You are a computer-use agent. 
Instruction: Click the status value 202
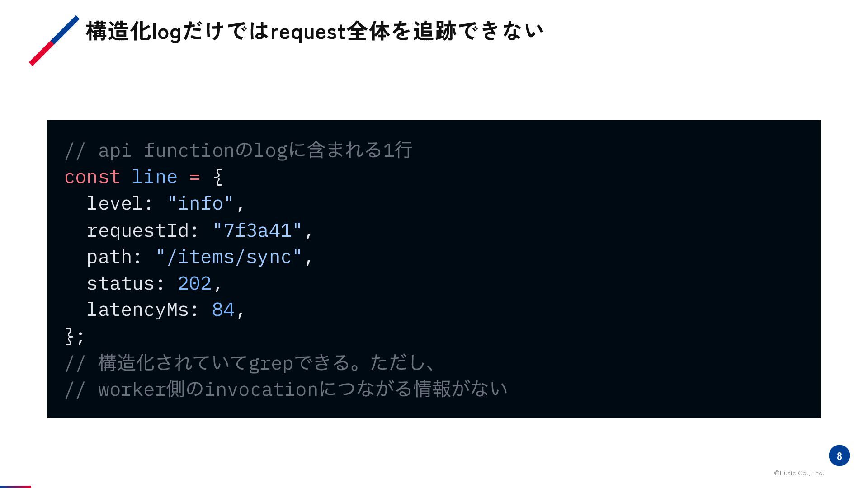(194, 283)
